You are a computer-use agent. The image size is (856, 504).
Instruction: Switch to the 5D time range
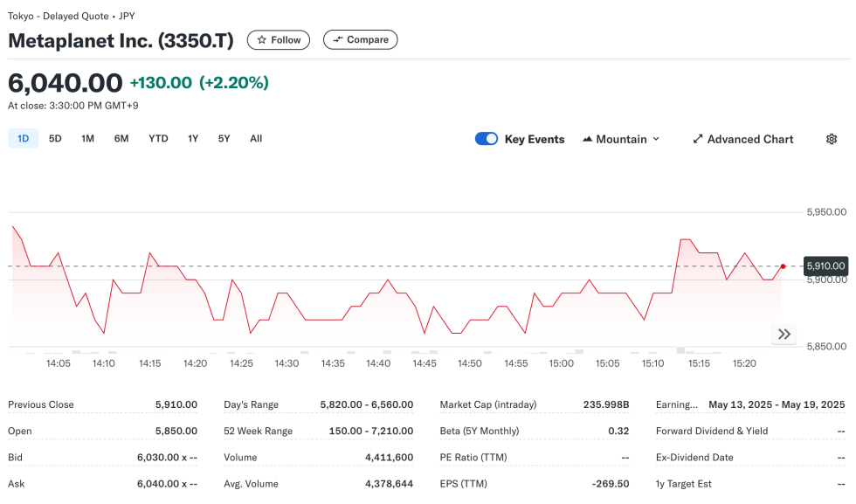(55, 139)
